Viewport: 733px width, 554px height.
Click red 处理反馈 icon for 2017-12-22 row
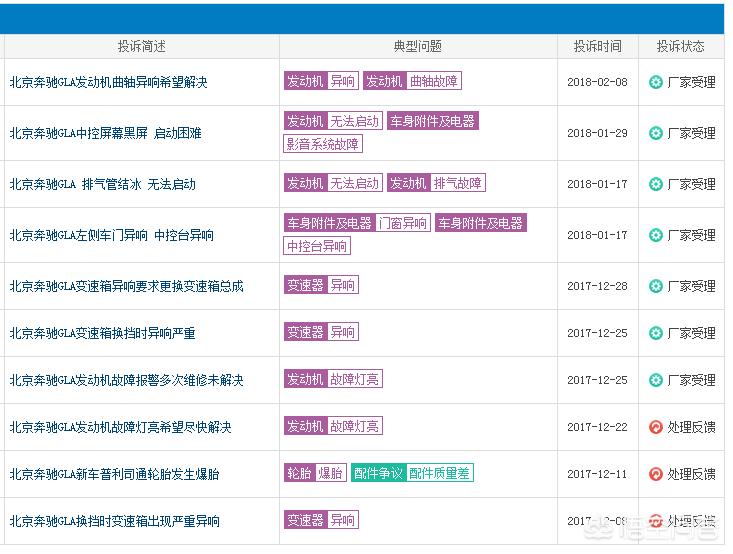point(655,427)
